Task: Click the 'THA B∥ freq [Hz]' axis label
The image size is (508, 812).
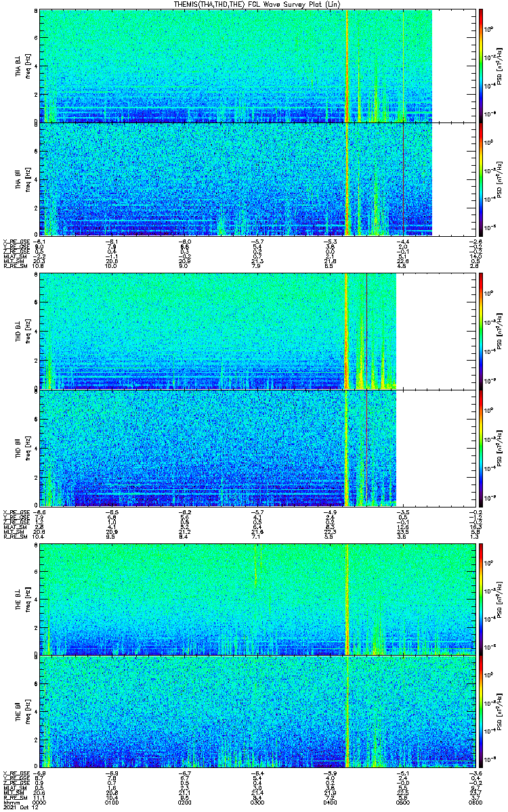Action: 22,179
